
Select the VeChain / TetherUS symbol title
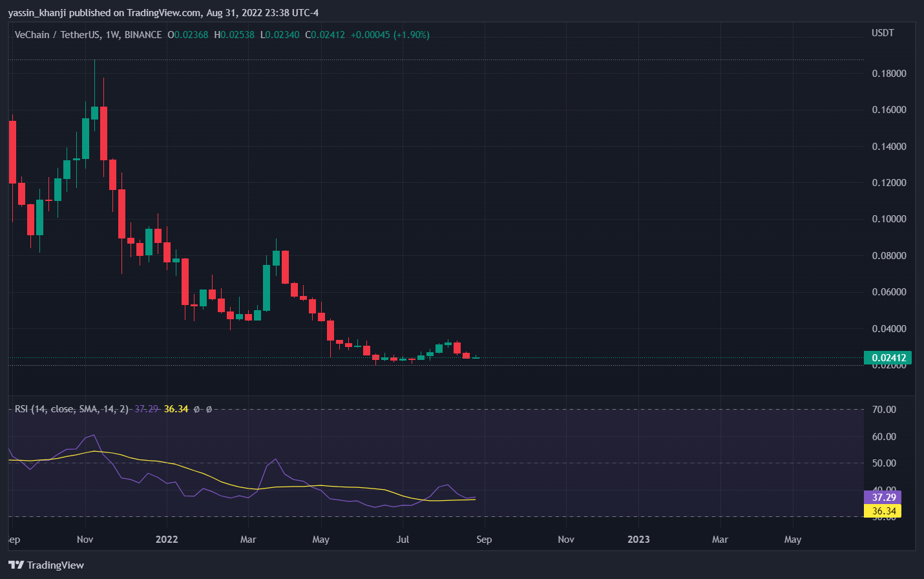click(x=57, y=35)
